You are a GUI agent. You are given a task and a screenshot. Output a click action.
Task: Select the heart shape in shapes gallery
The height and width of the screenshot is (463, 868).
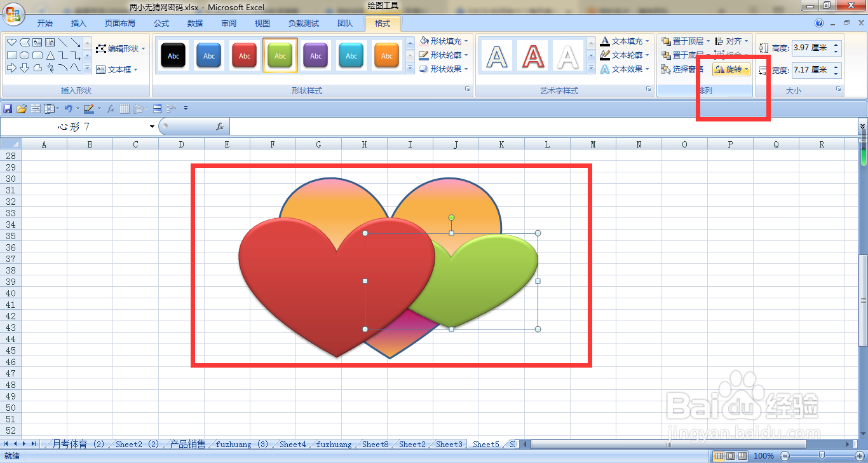coord(11,42)
